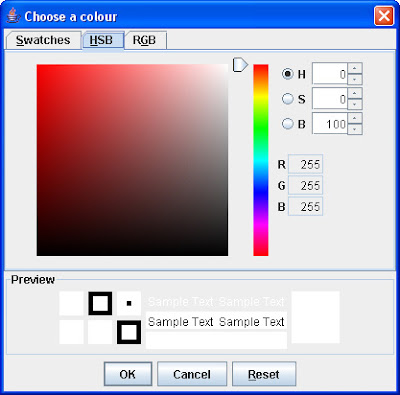Increase the B brightness spinner with up arrow
The width and height of the screenshot is (400, 395).
tap(355, 118)
